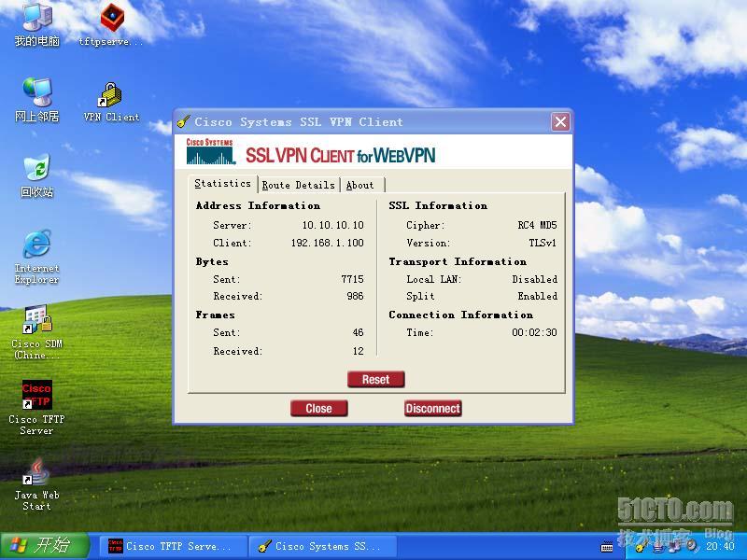The height and width of the screenshot is (560, 747).
Task: Select the 回收站 recycle bin icon
Action: pyautogui.click(x=37, y=175)
